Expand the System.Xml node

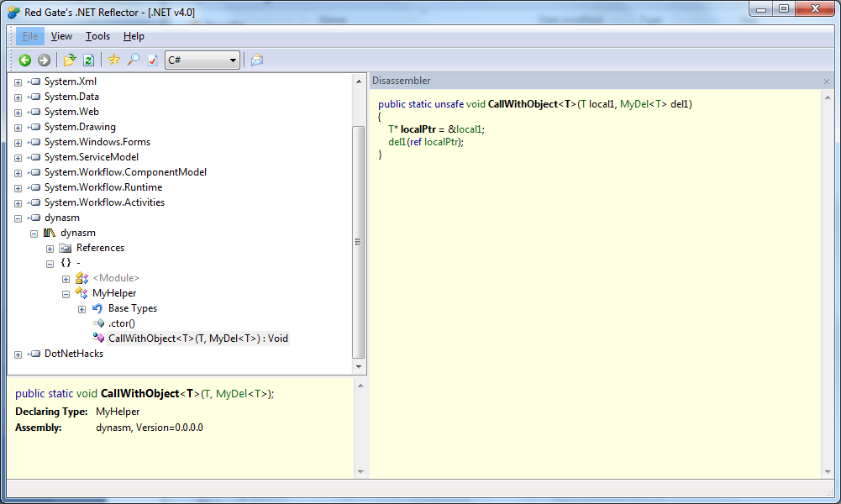18,82
